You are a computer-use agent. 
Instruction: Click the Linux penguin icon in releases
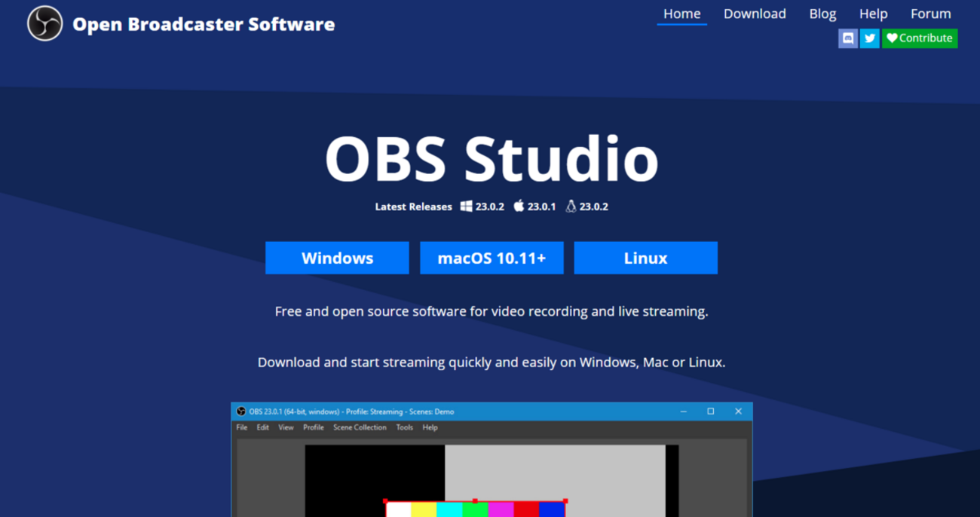pyautogui.click(x=571, y=206)
